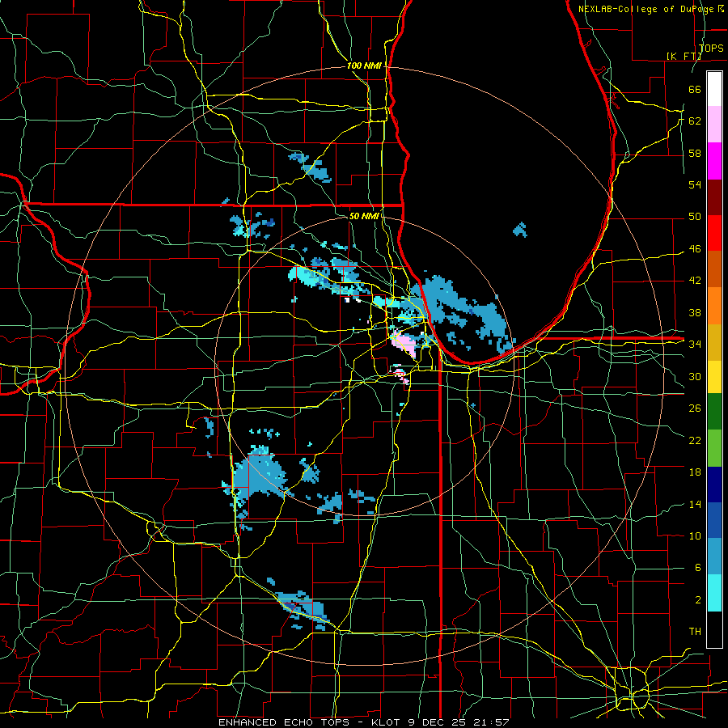728x728 pixels.
Task: Click the legend value 30
Action: click(x=695, y=376)
